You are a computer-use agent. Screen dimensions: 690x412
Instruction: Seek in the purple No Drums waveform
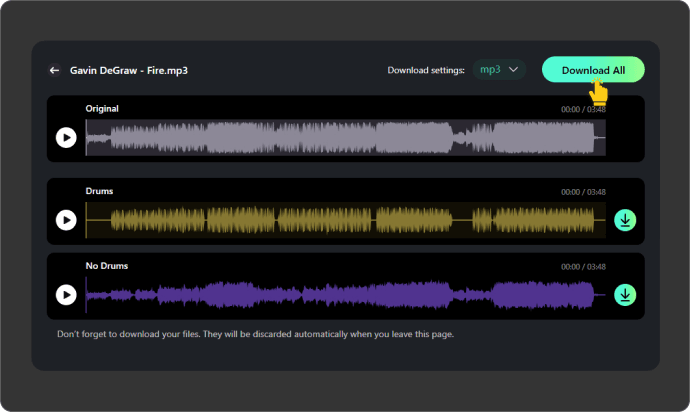click(345, 294)
